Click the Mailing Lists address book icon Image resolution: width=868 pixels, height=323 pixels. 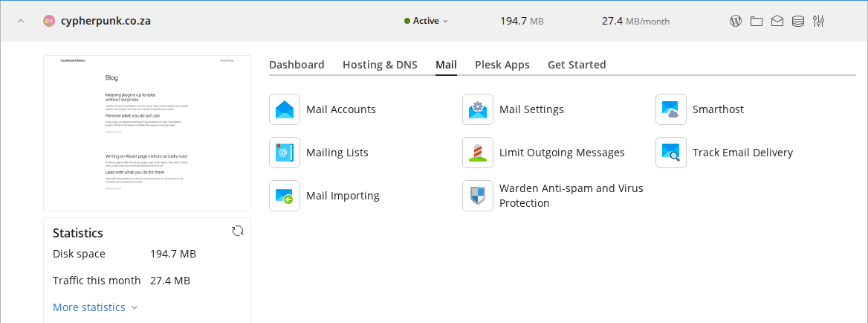click(x=285, y=153)
